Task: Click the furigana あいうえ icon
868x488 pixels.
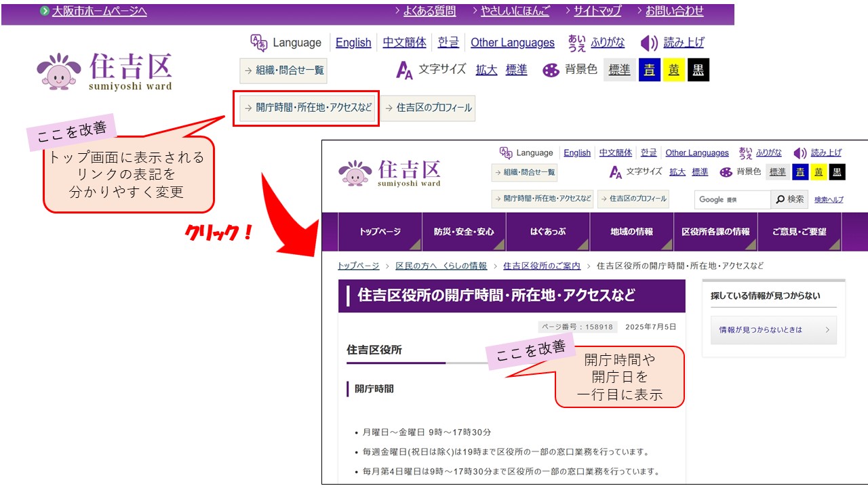Action: tap(577, 43)
